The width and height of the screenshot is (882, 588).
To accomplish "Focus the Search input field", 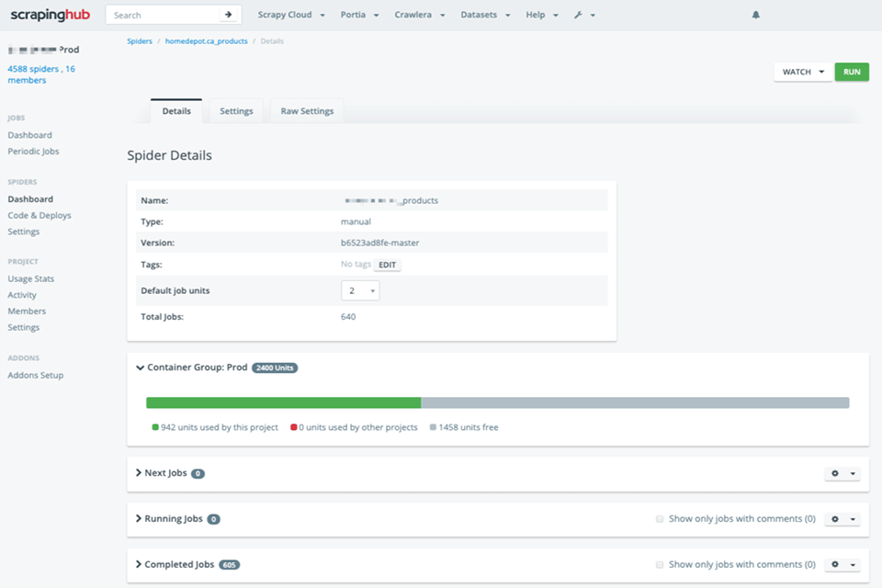I will (164, 15).
